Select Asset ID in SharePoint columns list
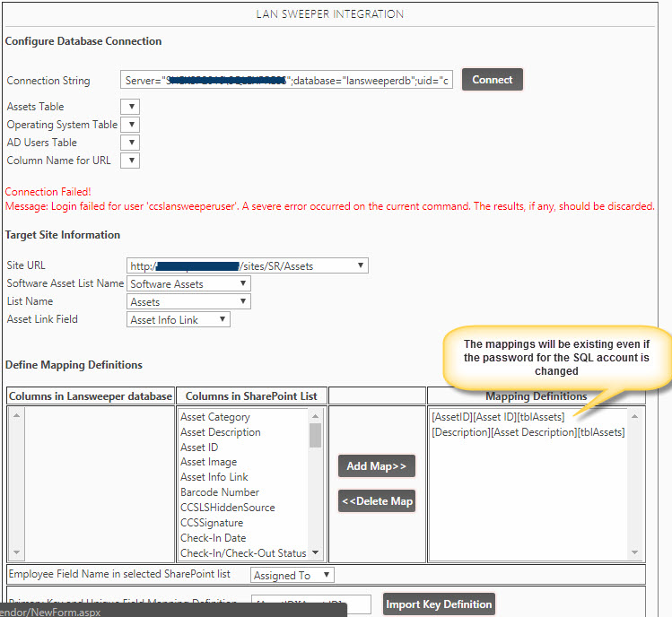The image size is (672, 617). coord(199,448)
